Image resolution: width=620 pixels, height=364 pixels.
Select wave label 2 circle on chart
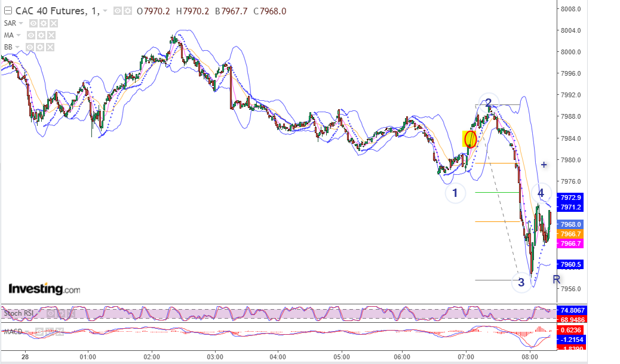pos(489,103)
